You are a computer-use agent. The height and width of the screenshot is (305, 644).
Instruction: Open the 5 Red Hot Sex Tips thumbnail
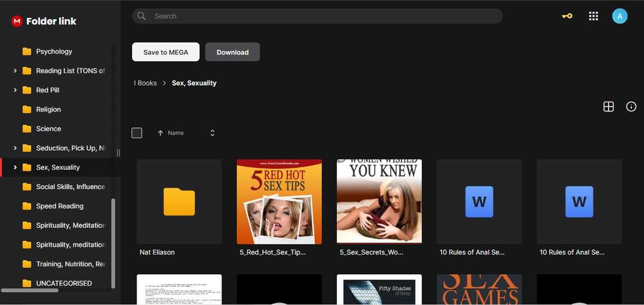tap(279, 201)
